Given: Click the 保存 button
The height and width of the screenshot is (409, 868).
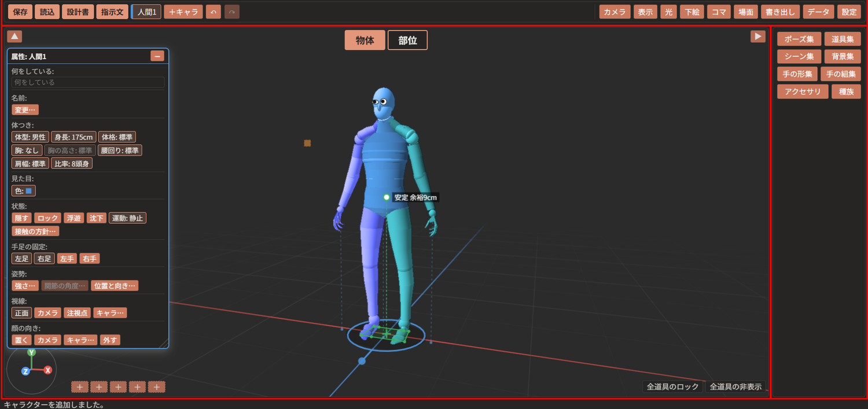Looking at the screenshot, I should [20, 12].
